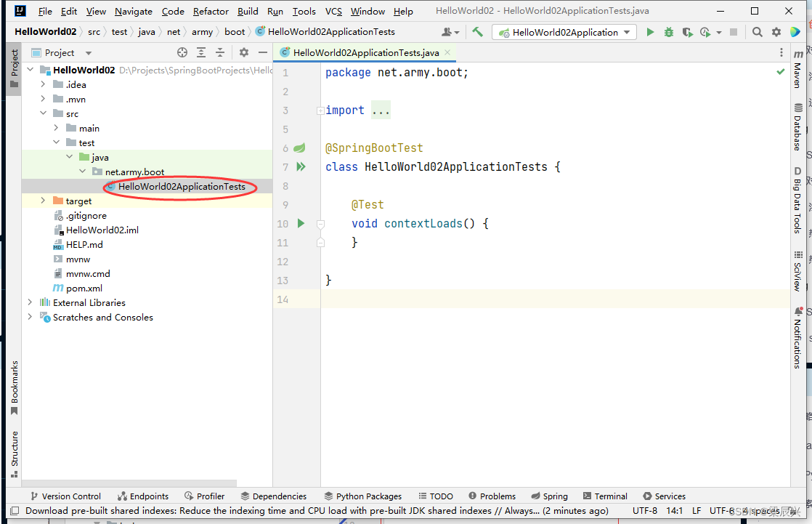
Task: Click the green inspection checkmark in editor
Action: (x=781, y=72)
